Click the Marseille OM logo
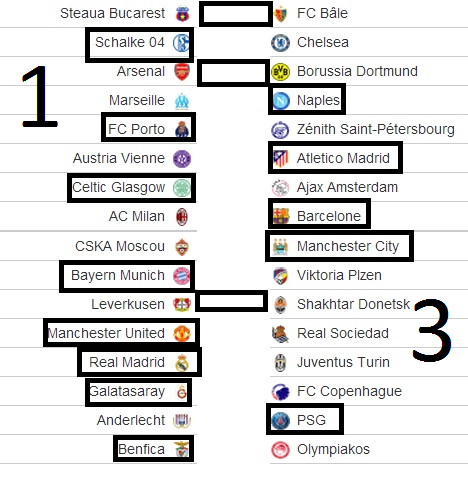Screen dimensions: 468x479 182,101
